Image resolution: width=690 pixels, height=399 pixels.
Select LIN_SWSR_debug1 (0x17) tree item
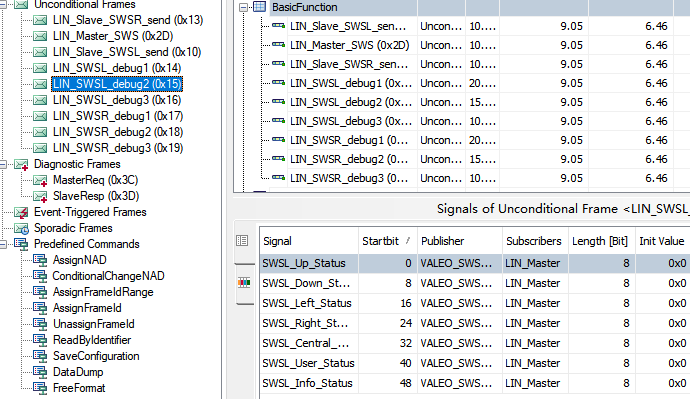click(x=118, y=116)
